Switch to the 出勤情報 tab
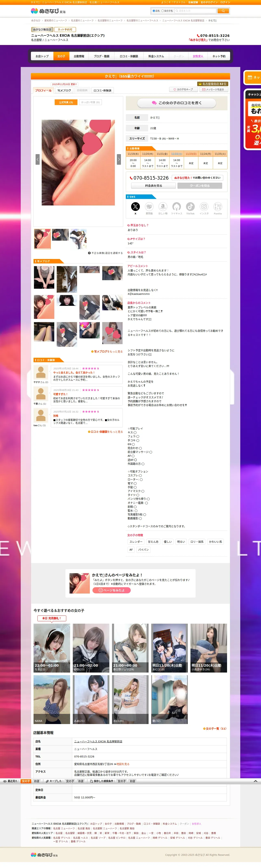261x868 pixels. click(x=79, y=56)
